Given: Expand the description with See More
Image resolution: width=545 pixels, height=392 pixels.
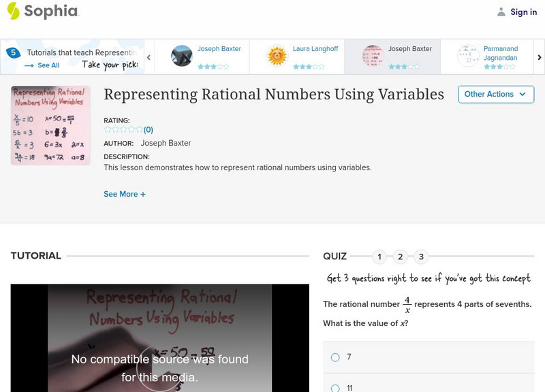Looking at the screenshot, I should point(124,194).
